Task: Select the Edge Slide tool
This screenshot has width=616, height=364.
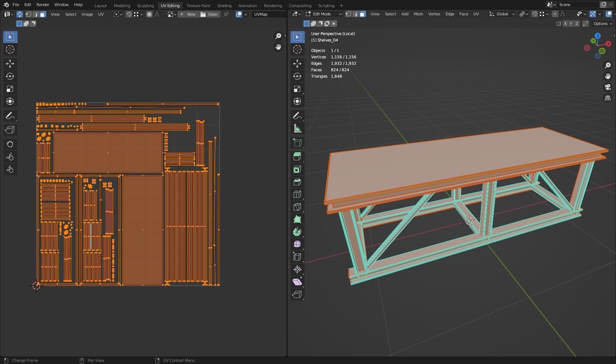Action: point(297,257)
